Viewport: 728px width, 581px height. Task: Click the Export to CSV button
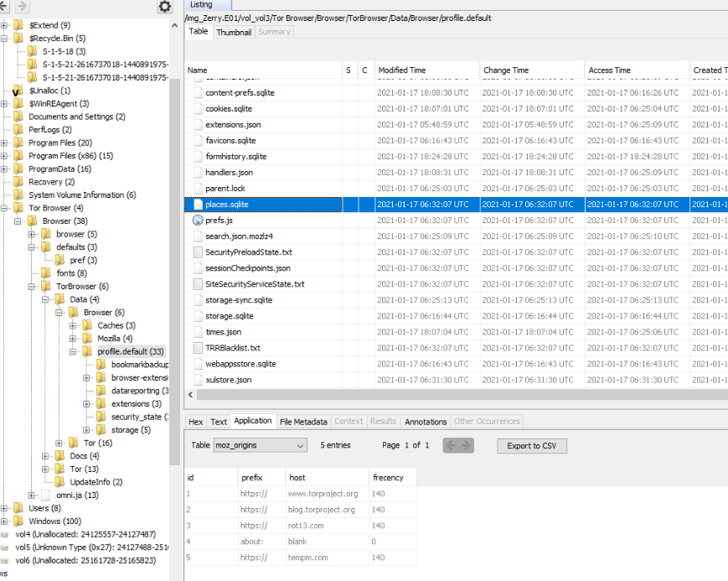(532, 446)
